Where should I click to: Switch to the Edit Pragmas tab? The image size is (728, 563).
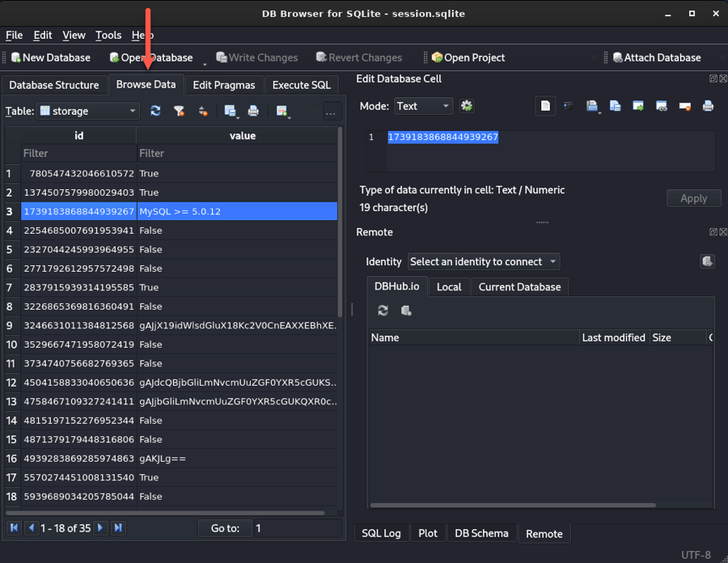click(x=224, y=85)
